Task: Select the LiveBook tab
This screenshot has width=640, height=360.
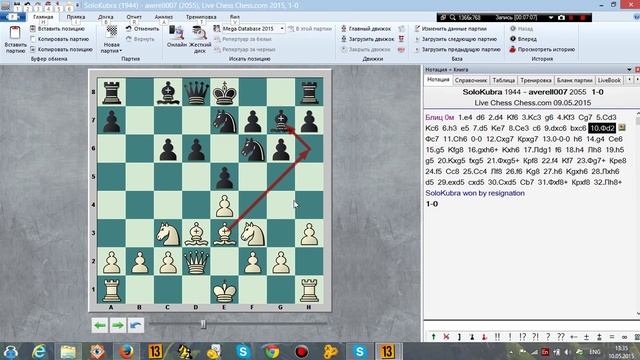Action: click(609, 80)
